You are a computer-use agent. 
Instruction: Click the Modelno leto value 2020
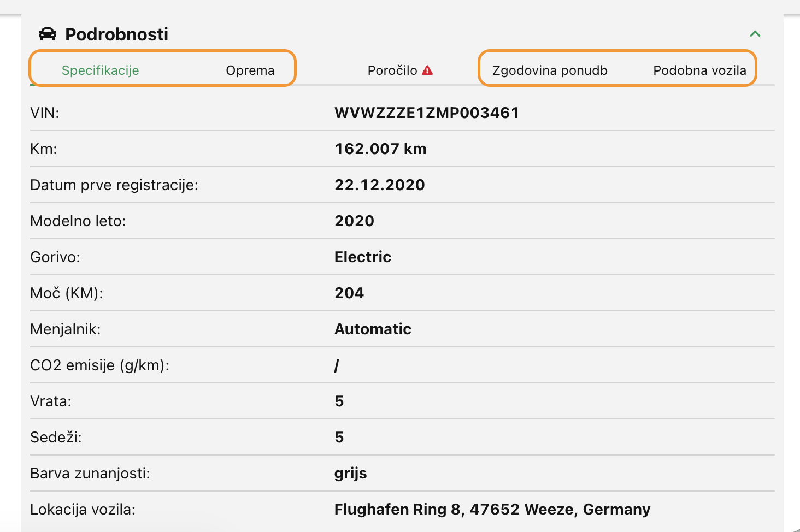pos(354,221)
